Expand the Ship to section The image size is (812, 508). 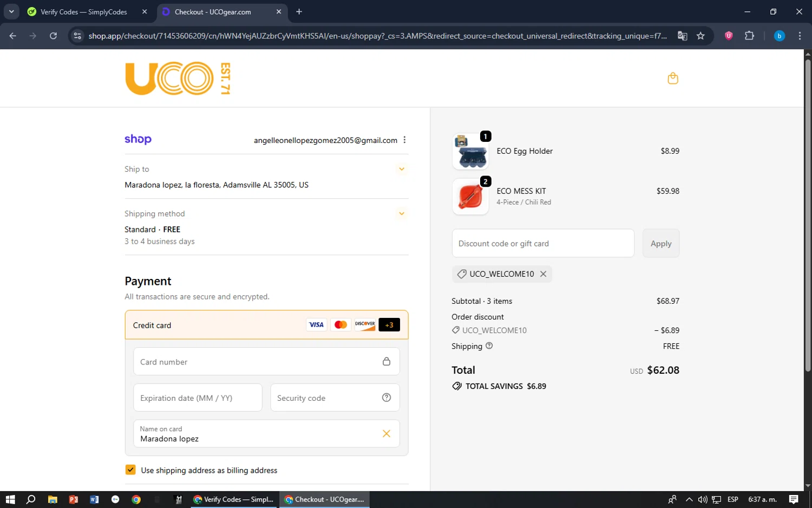pyautogui.click(x=402, y=169)
